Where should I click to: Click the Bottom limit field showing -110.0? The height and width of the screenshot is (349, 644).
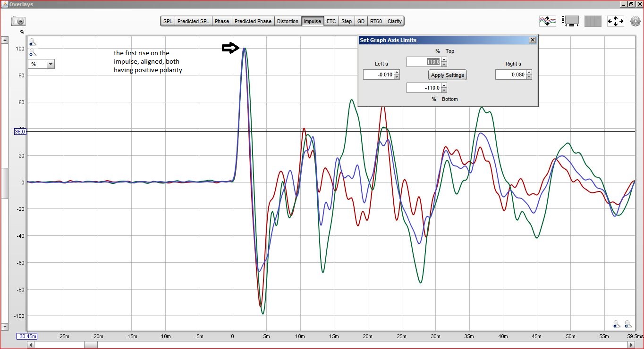coord(424,88)
